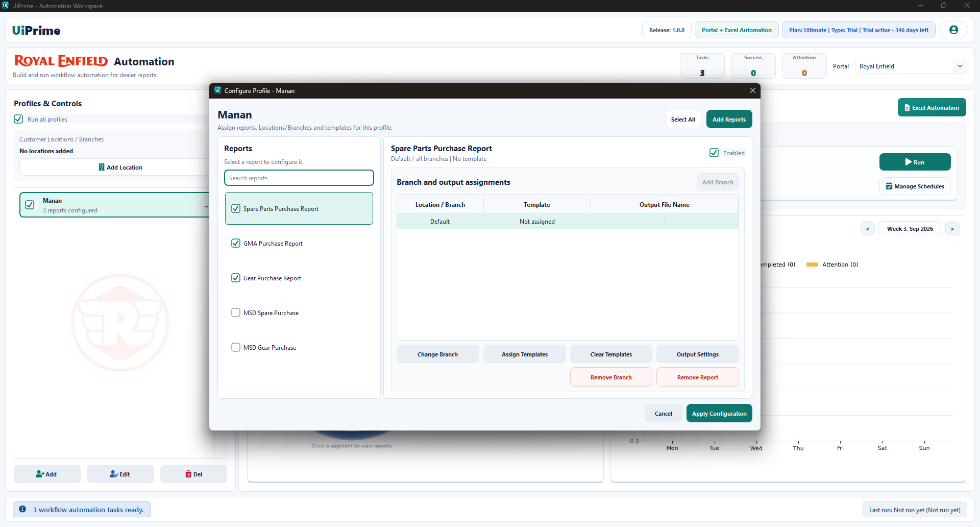The height and width of the screenshot is (527, 980).
Task: Click Change Branch button
Action: [x=437, y=354]
